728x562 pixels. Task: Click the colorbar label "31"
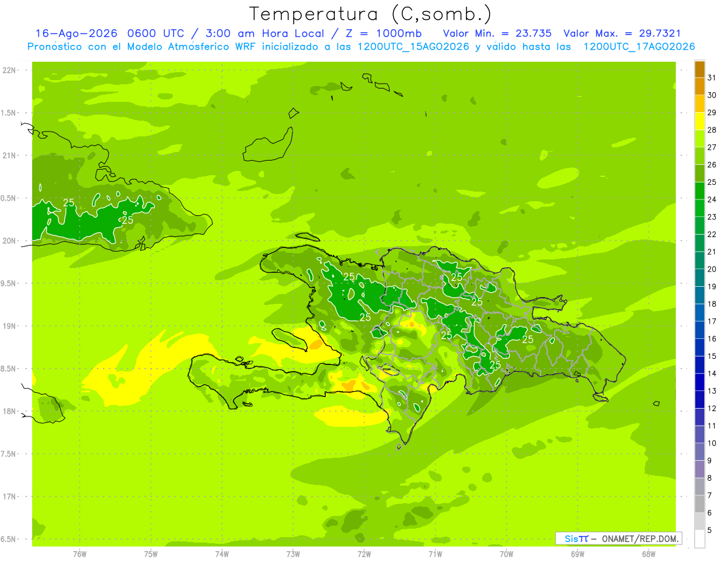click(712, 78)
